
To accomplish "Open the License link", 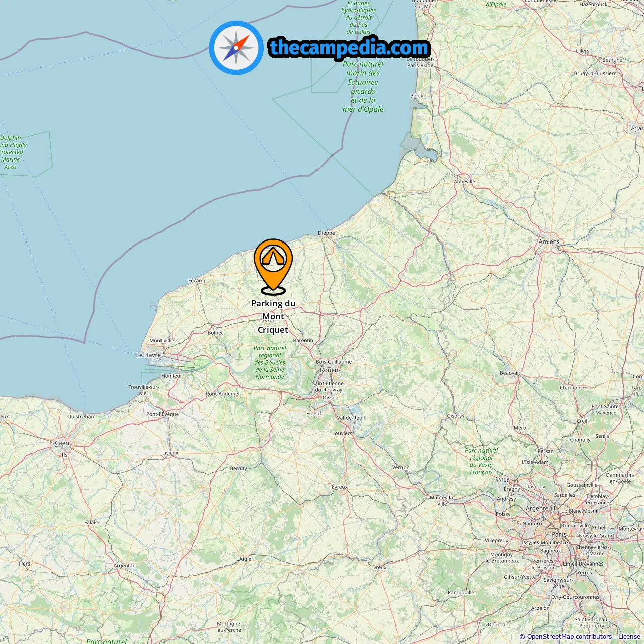I will tap(629, 637).
